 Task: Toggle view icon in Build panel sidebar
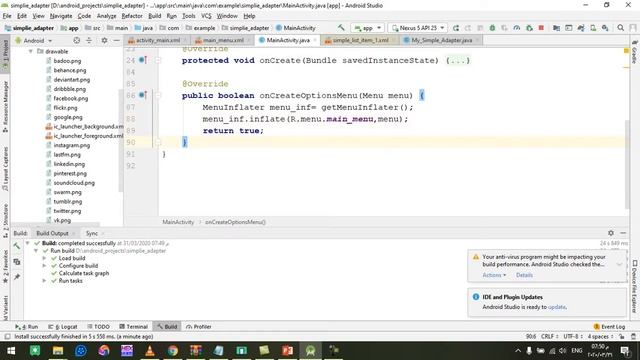pyautogui.click(x=17, y=262)
